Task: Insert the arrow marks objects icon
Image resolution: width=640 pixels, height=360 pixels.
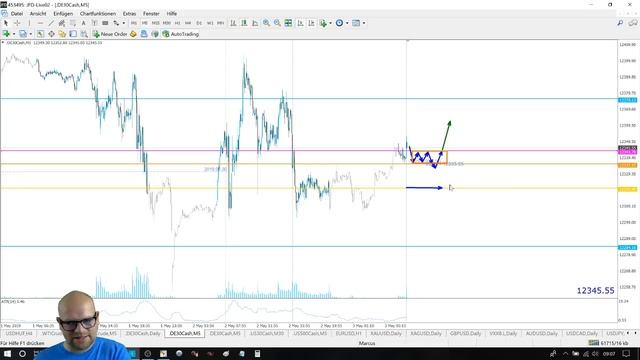Action: [x=116, y=23]
